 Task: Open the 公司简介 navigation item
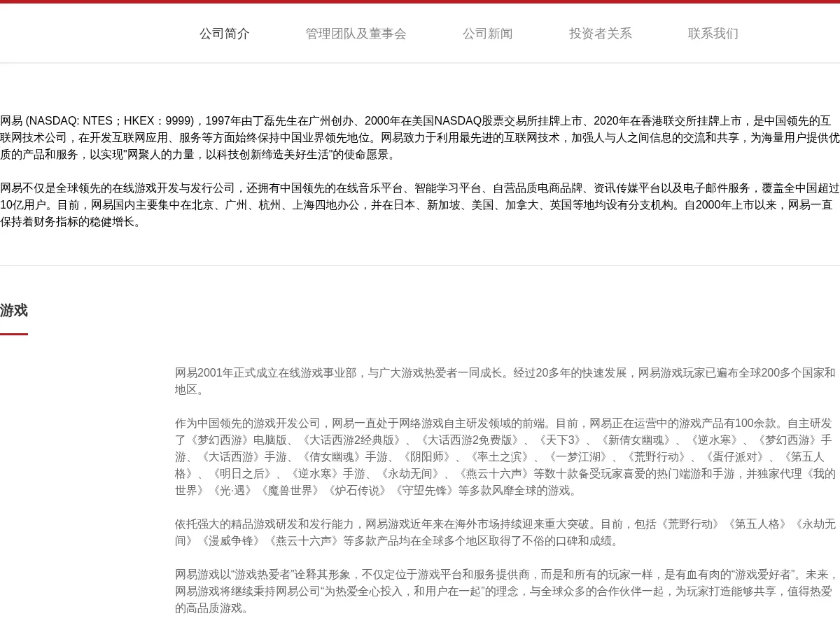tap(224, 34)
